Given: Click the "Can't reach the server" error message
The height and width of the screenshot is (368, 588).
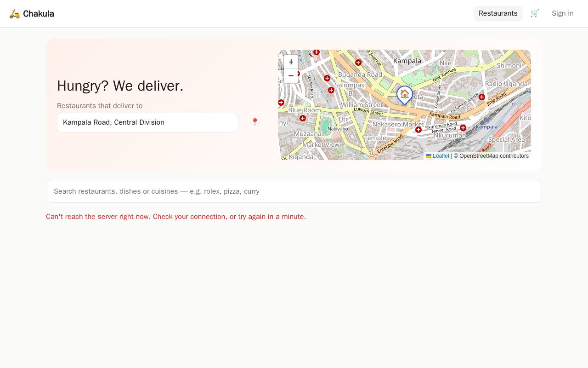Looking at the screenshot, I should tap(176, 217).
